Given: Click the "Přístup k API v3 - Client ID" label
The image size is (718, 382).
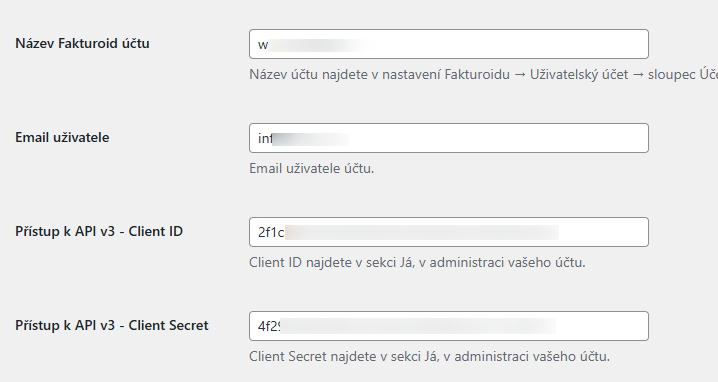Looking at the screenshot, I should click(99, 231).
